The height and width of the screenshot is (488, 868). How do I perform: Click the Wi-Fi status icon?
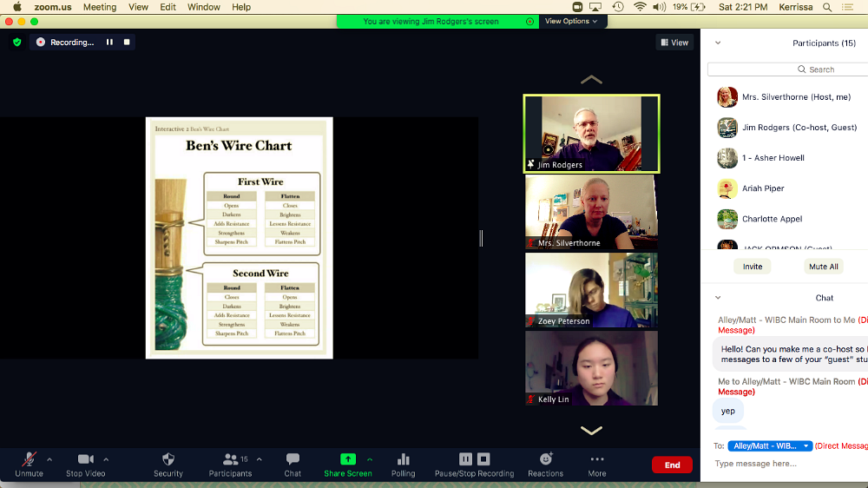click(x=640, y=7)
